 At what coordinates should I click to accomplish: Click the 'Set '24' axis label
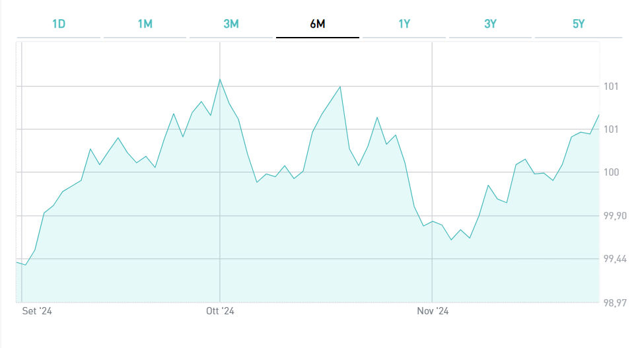37,311
